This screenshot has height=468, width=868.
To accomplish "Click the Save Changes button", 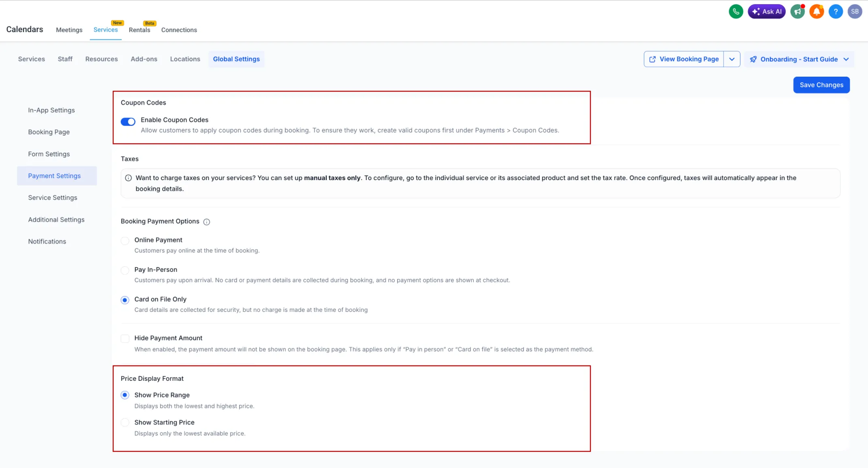I will pyautogui.click(x=821, y=85).
